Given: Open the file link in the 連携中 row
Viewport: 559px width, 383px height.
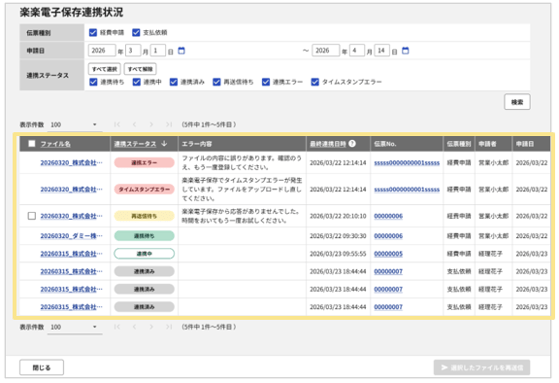Looking at the screenshot, I should point(71,254).
